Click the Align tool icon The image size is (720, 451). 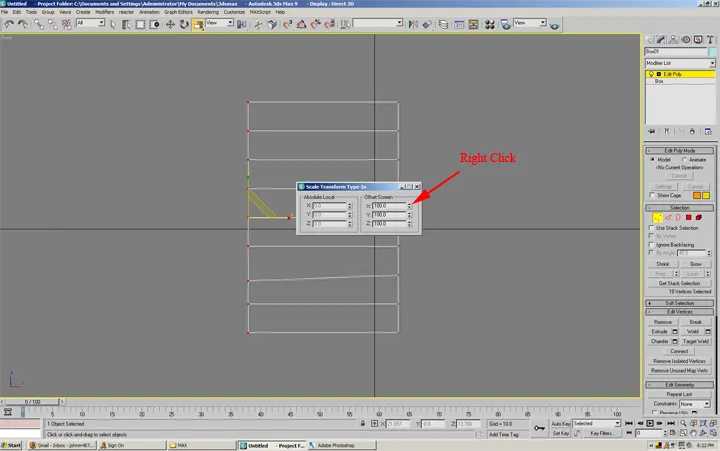pyautogui.click(x=427, y=24)
